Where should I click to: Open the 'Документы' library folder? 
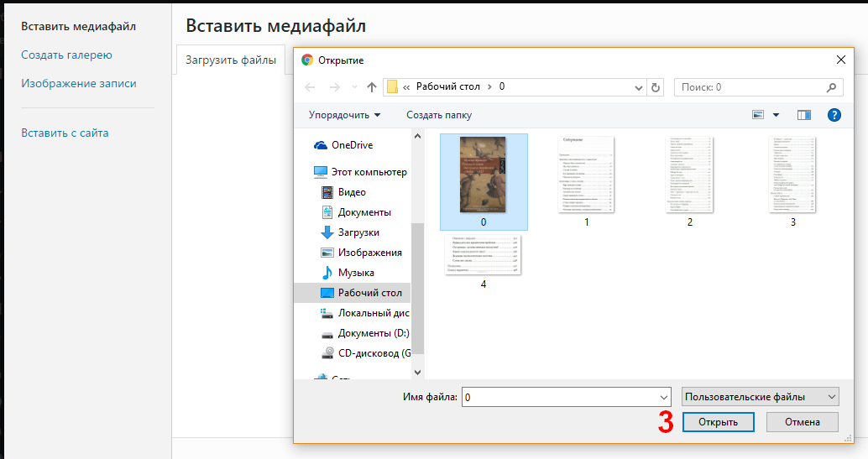point(364,212)
